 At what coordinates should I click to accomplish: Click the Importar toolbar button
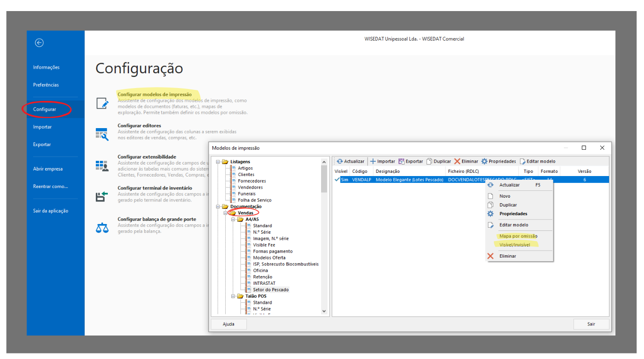pos(382,161)
